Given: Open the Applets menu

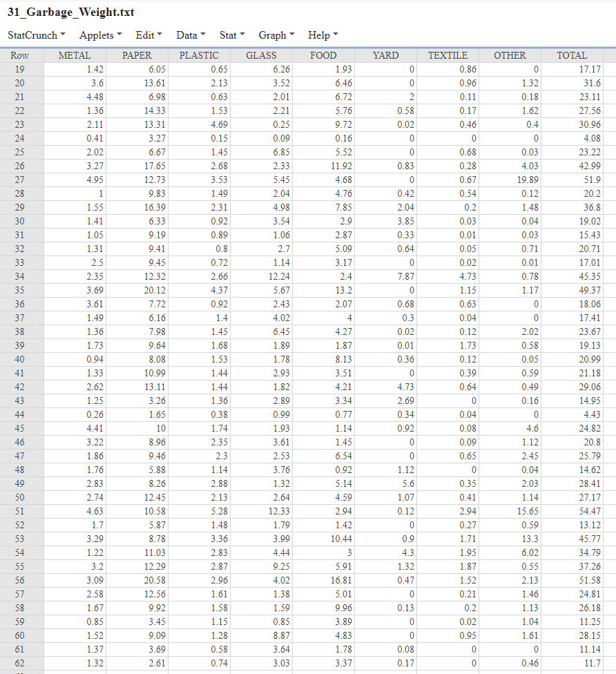Looking at the screenshot, I should click(97, 35).
